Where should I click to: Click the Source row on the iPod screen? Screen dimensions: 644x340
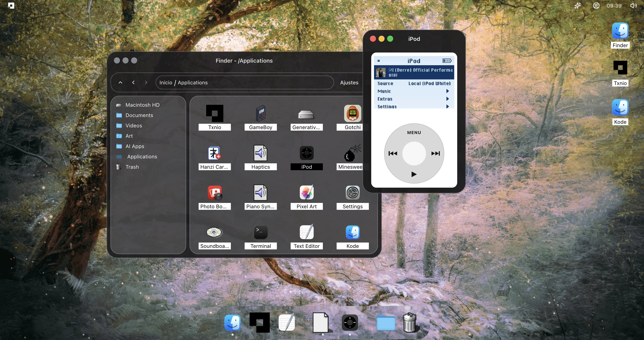414,83
